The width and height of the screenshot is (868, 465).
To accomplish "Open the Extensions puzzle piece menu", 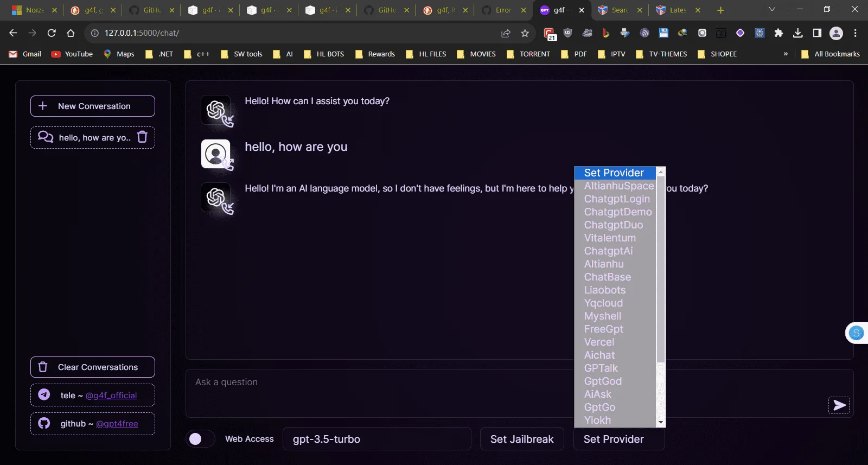I will (778, 33).
